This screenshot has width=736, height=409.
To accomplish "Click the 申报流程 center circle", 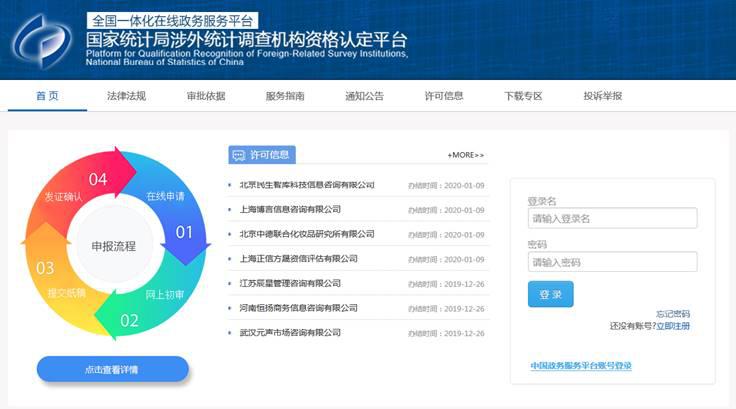I will click(x=113, y=245).
